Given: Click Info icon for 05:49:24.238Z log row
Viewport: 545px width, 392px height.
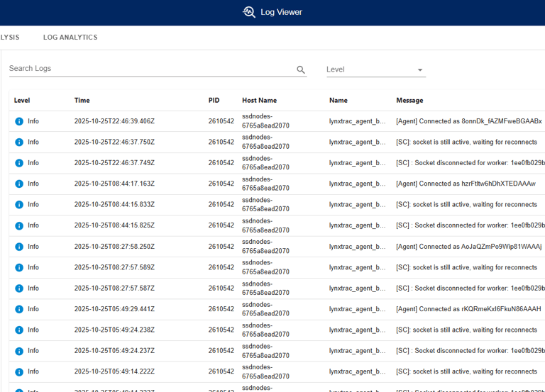Looking at the screenshot, I should click(19, 330).
